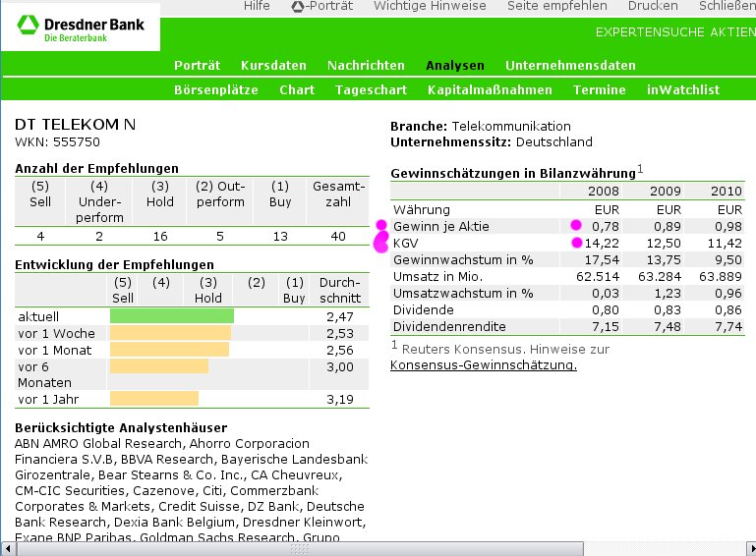Click the Gewinnwachstum in % row label

click(463, 259)
